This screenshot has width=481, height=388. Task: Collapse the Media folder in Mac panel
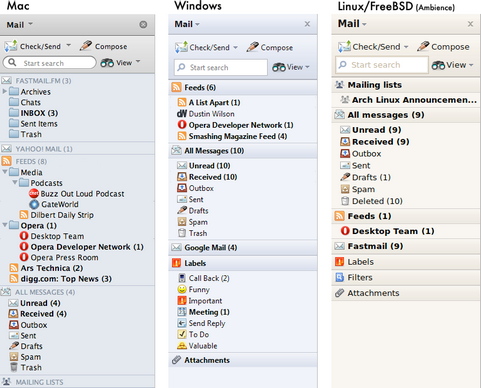click(5, 172)
